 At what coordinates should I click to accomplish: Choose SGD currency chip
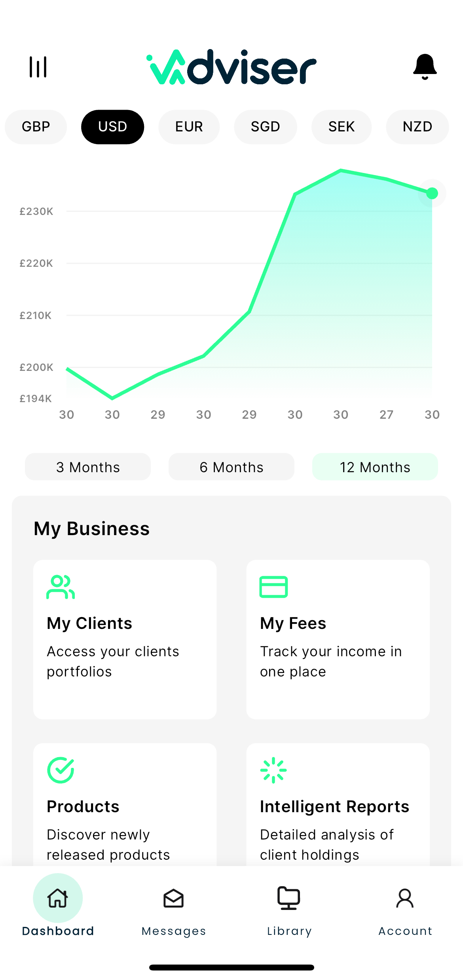(x=266, y=127)
